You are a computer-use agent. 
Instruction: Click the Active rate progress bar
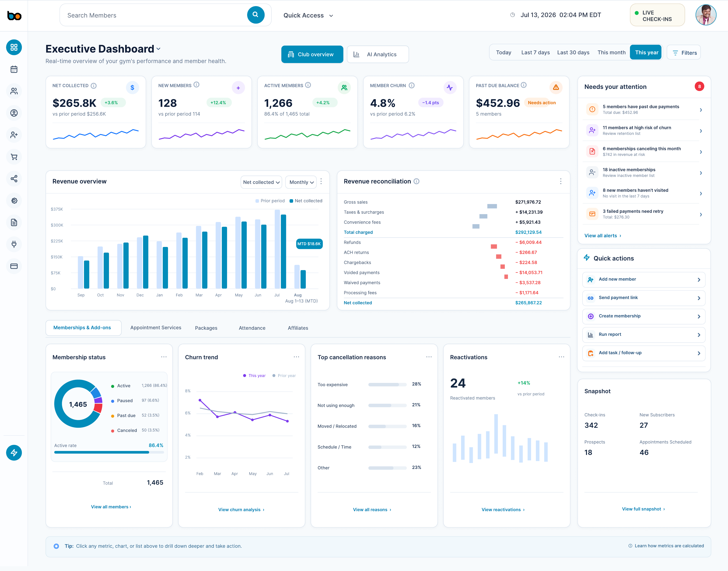(109, 452)
